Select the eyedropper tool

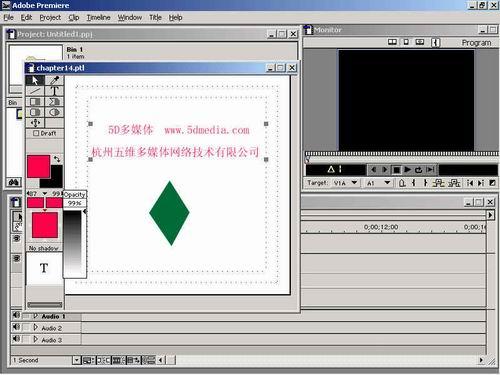(54, 80)
